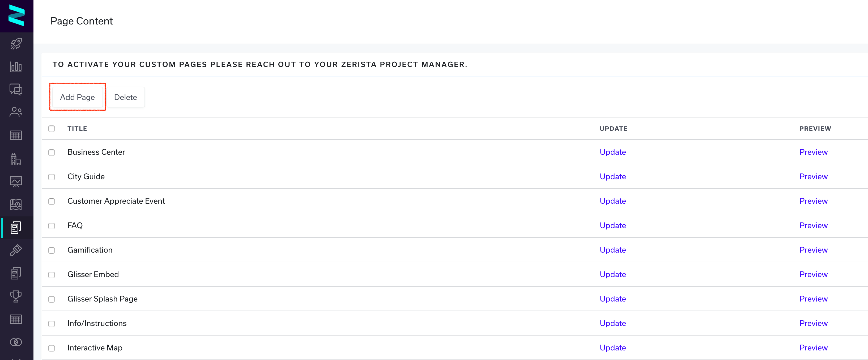Open the presentation board icon

pos(16,182)
